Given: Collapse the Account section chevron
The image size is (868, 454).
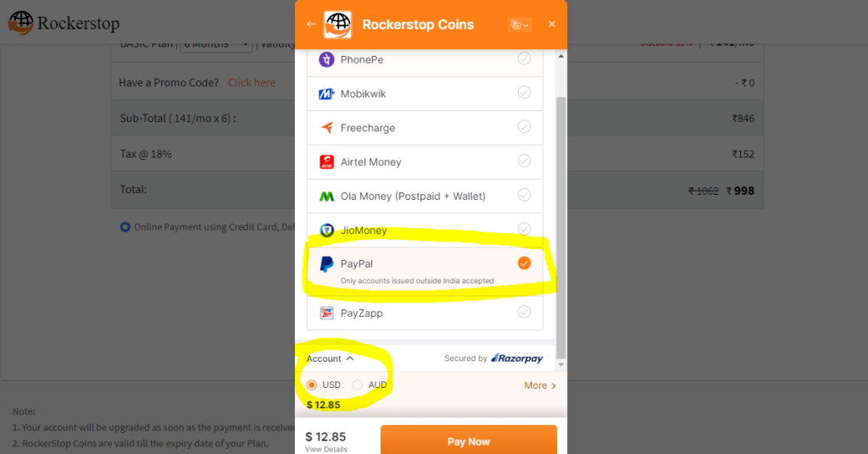Looking at the screenshot, I should point(350,358).
